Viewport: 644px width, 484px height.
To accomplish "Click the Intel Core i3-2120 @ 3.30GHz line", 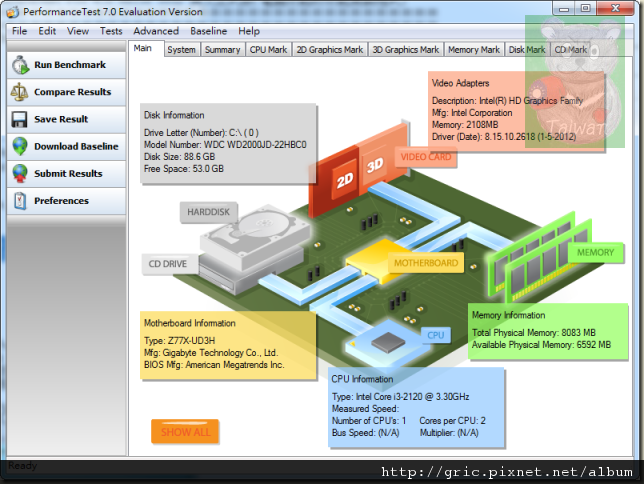I will click(x=400, y=396).
